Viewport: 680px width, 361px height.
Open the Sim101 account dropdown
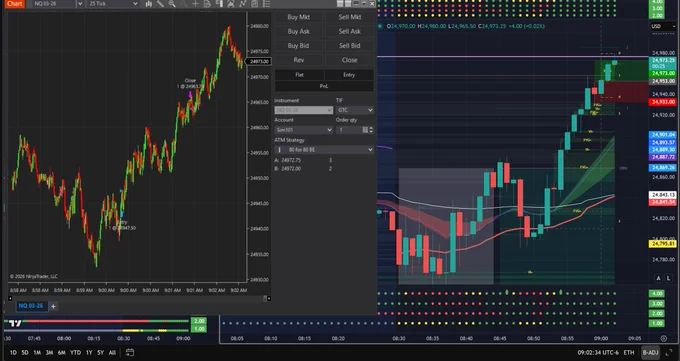304,130
